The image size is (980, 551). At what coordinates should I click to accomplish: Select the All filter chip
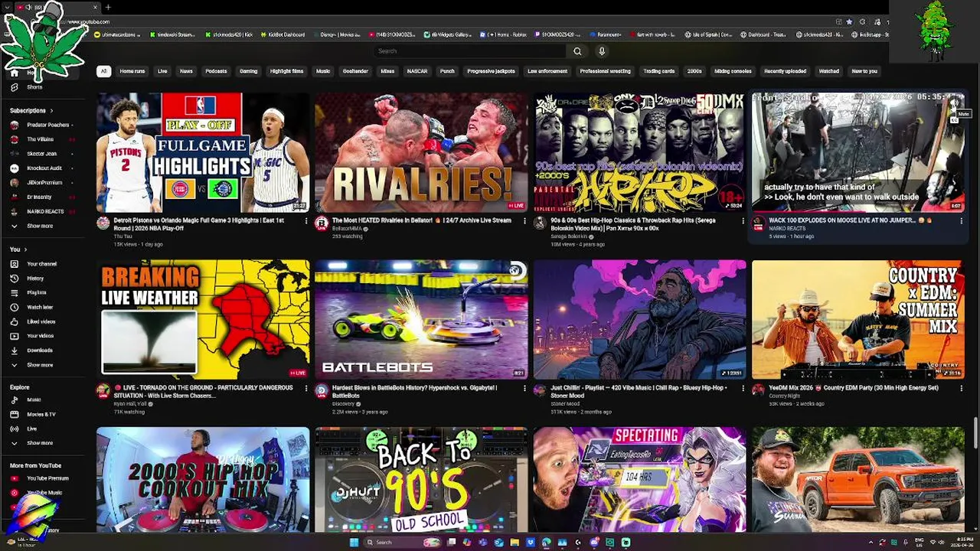[103, 71]
